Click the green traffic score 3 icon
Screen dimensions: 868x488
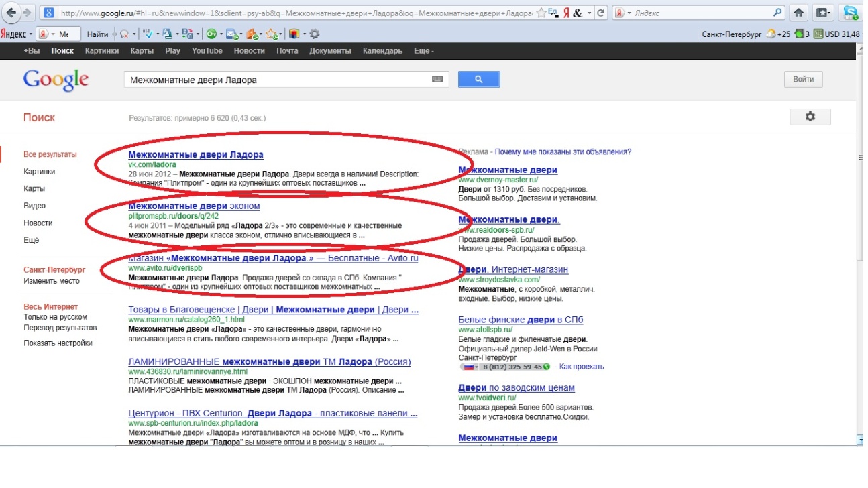coord(802,34)
